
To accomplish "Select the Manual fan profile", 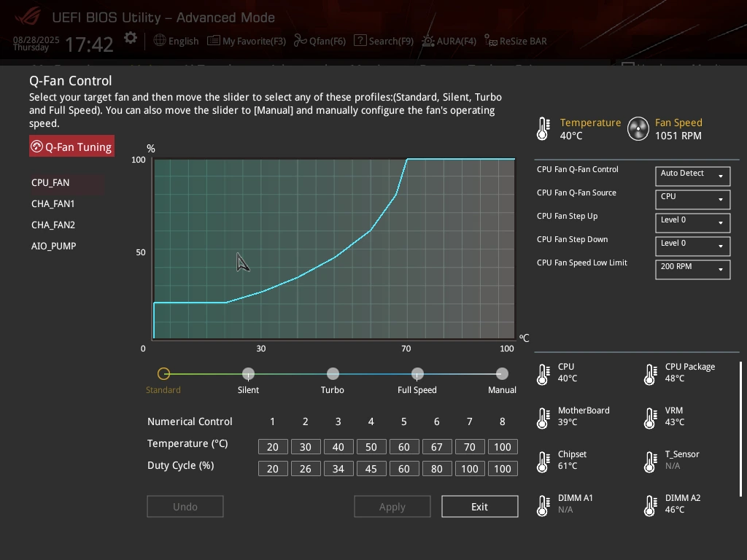I will click(x=502, y=374).
